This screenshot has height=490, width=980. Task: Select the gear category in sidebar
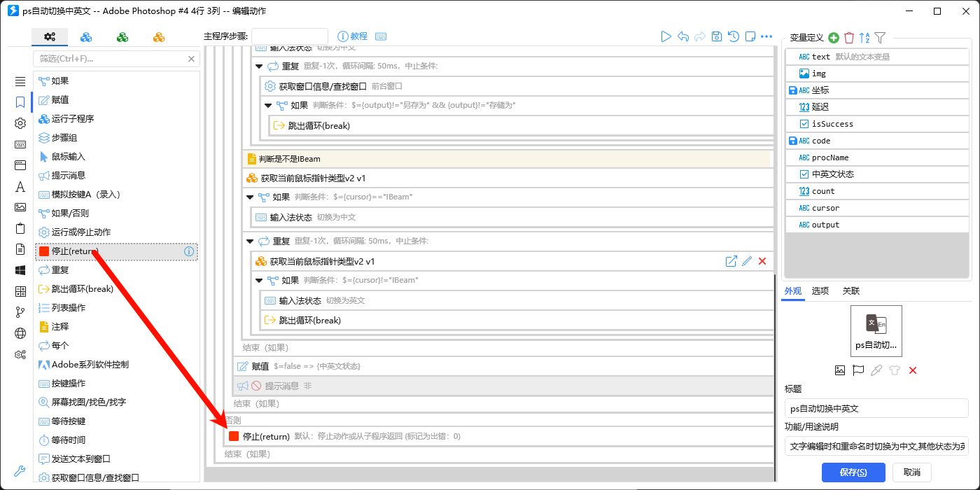[x=20, y=123]
